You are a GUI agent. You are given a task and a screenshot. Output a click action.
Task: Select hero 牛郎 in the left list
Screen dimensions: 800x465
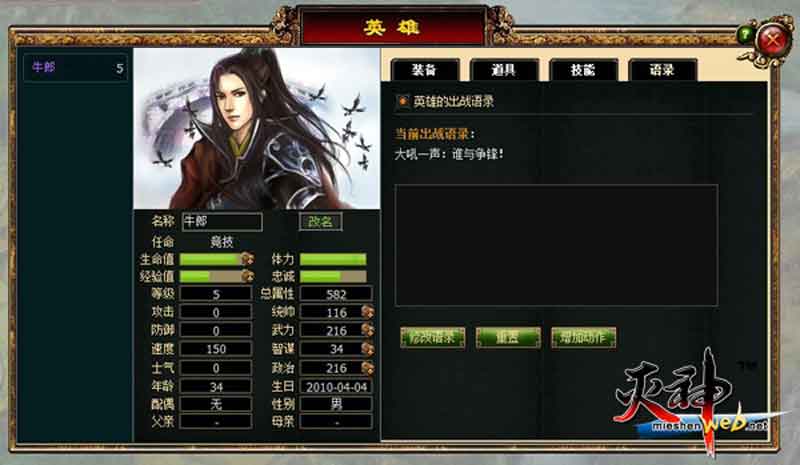(75, 67)
